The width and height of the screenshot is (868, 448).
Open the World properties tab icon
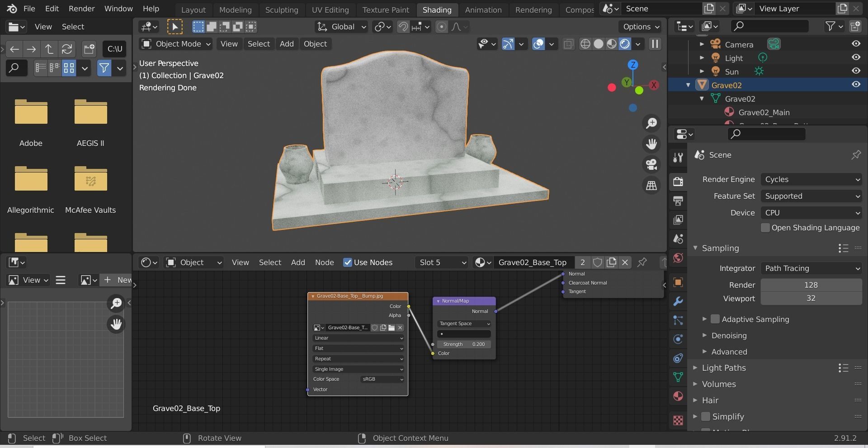click(678, 258)
